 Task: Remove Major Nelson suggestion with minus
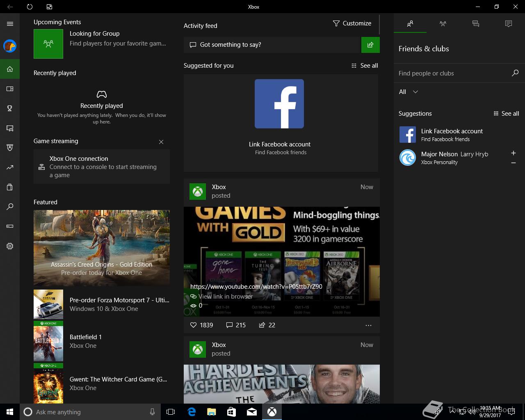coord(513,163)
